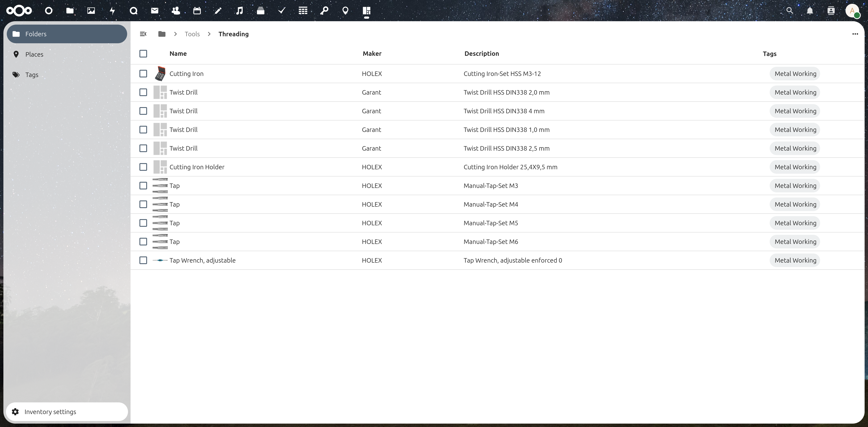This screenshot has width=868, height=427.
Task: Check the Cutting Iron row checkbox
Action: (143, 74)
